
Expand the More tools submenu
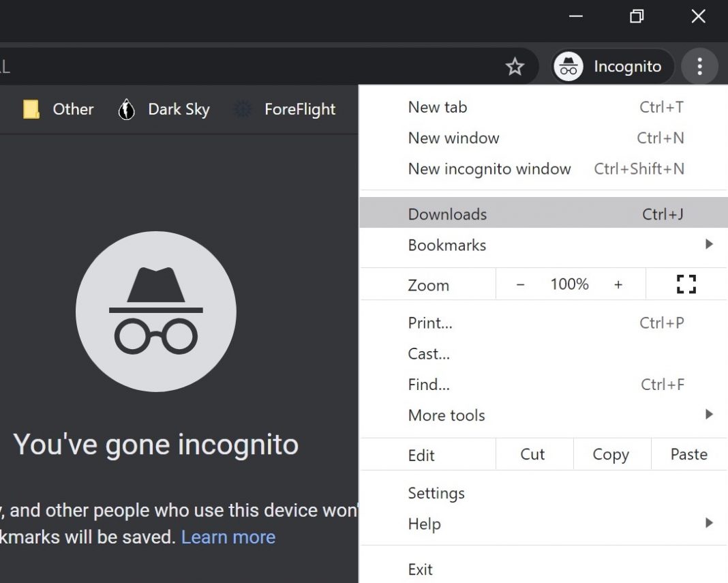pos(544,415)
